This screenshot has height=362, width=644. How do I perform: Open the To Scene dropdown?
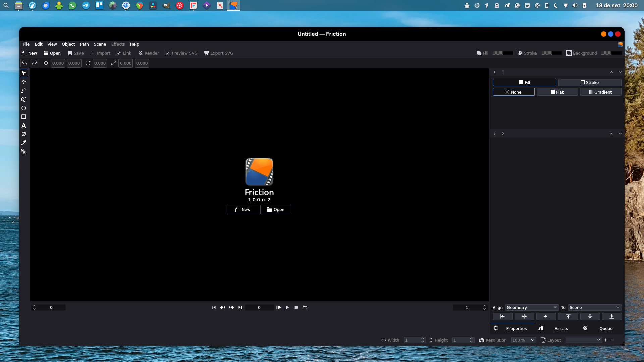coord(594,307)
